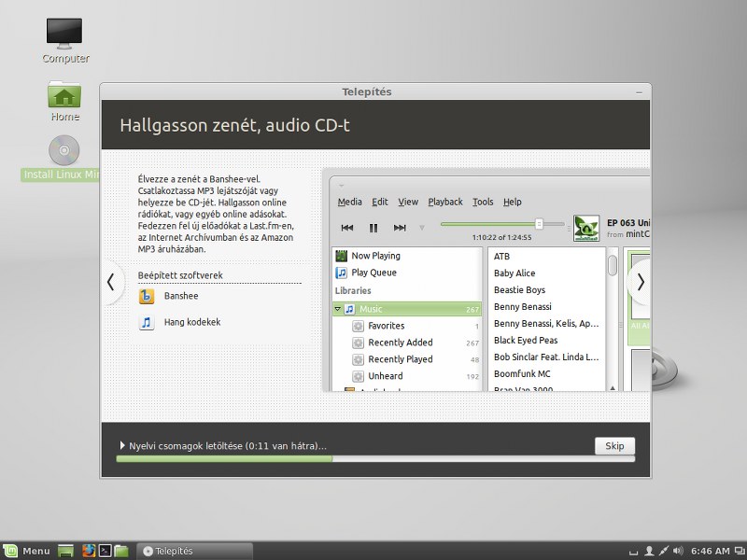Click the Banshee seek slider handle
The width and height of the screenshot is (747, 560).
tap(539, 223)
